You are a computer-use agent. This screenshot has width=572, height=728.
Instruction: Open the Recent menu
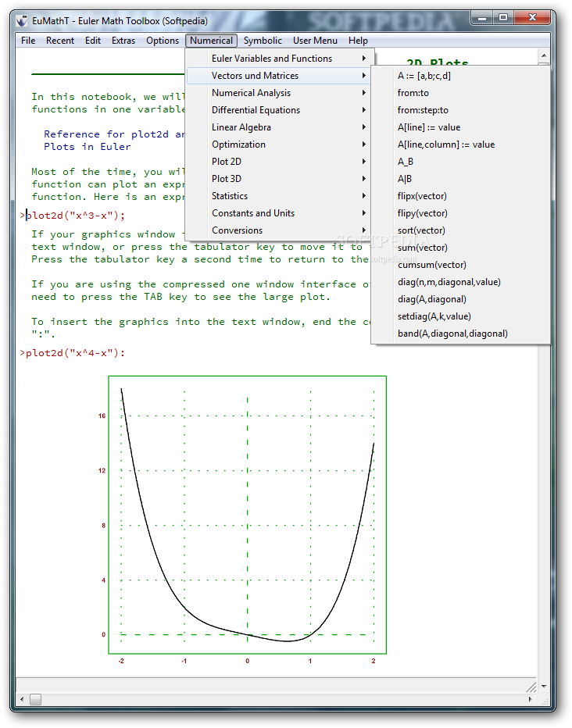tap(60, 41)
